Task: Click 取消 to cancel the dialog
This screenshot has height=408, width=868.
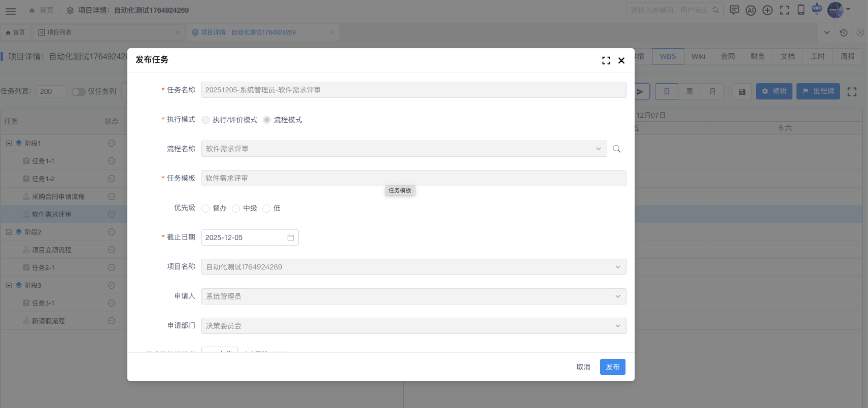Action: tap(583, 367)
